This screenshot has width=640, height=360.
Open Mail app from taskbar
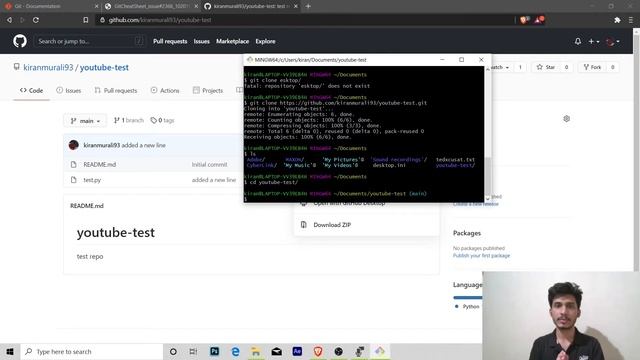(x=277, y=351)
